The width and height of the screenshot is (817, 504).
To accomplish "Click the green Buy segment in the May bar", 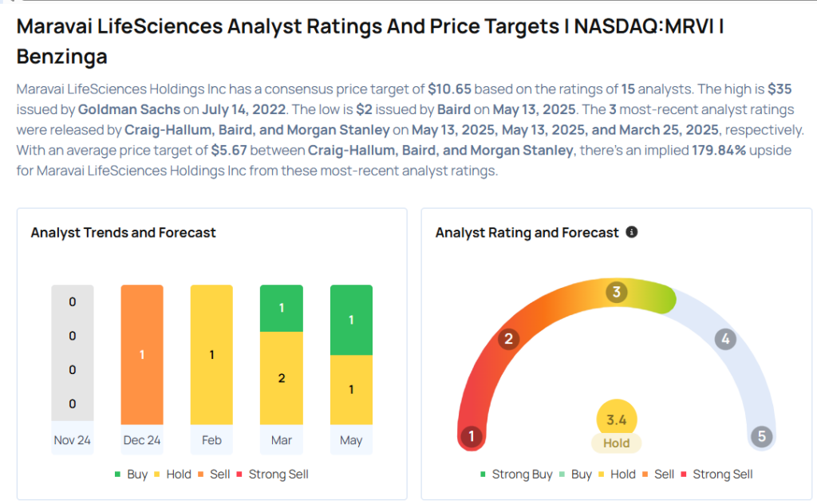I will [351, 320].
